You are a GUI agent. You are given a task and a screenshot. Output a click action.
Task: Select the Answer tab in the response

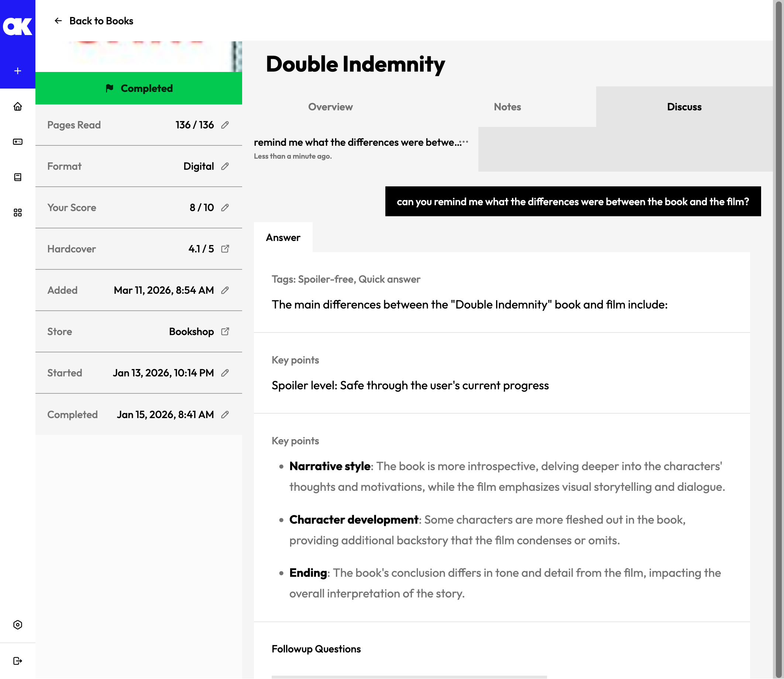[x=283, y=238]
